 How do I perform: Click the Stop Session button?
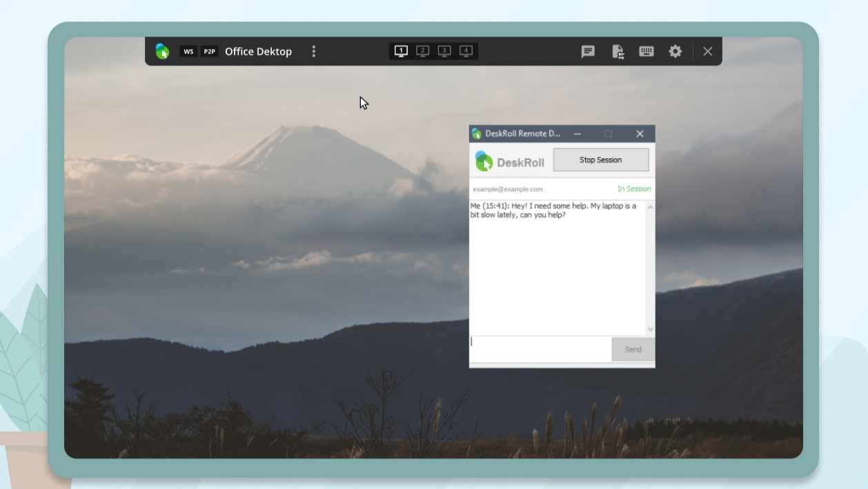600,160
